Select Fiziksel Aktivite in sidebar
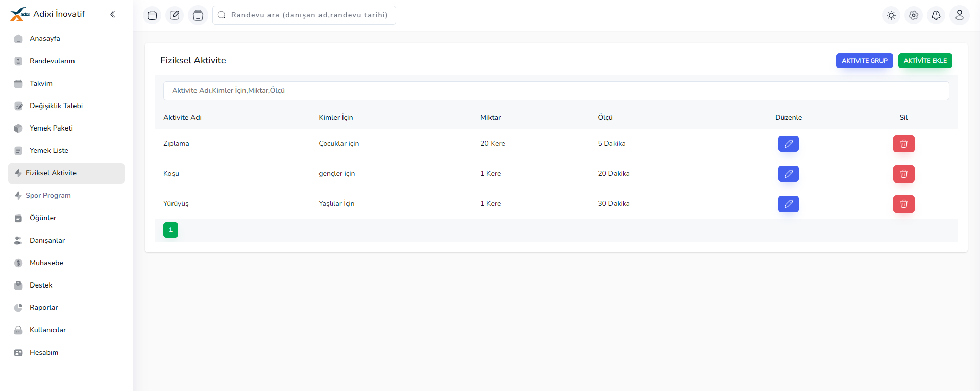 point(66,173)
